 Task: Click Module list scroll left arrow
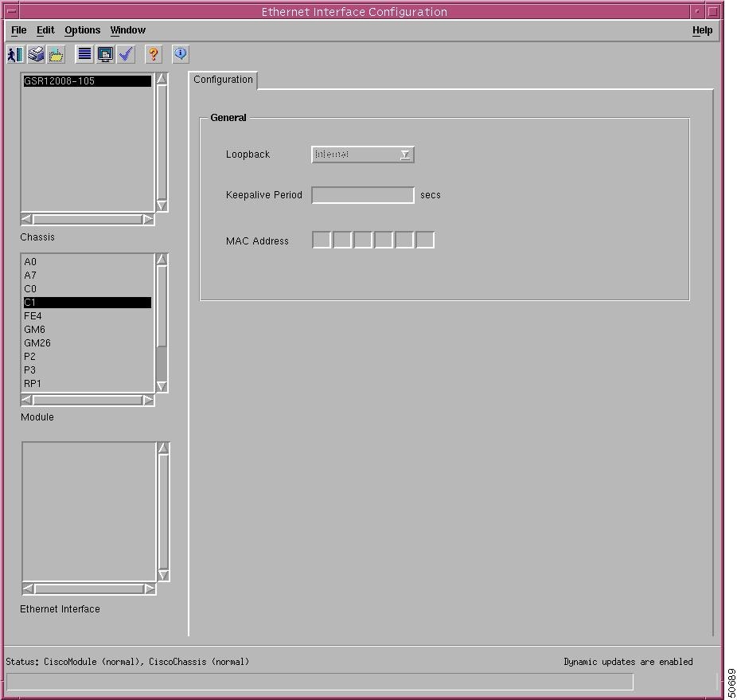click(27, 400)
